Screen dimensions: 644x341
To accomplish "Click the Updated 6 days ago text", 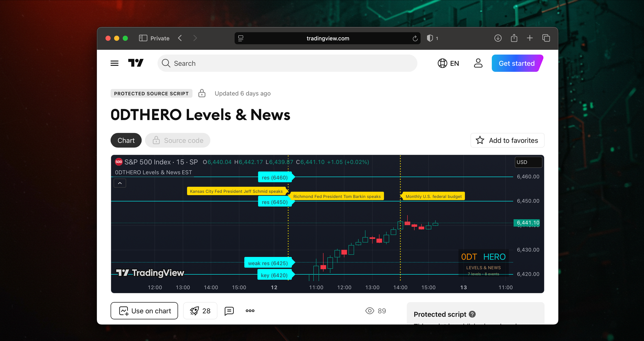I will point(242,93).
